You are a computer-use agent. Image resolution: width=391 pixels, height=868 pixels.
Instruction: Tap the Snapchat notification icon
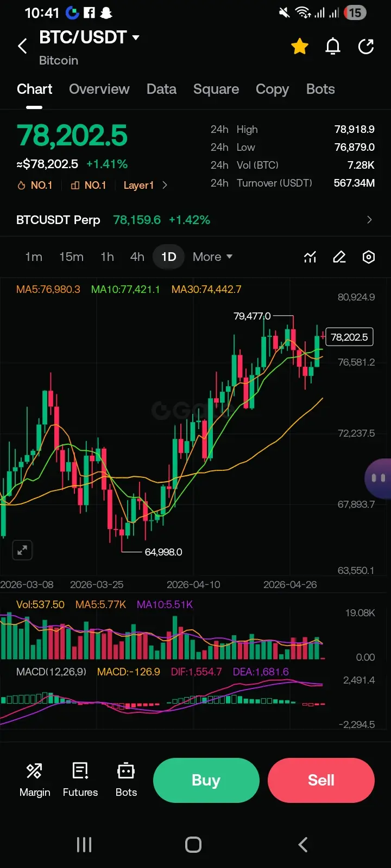coord(106,12)
